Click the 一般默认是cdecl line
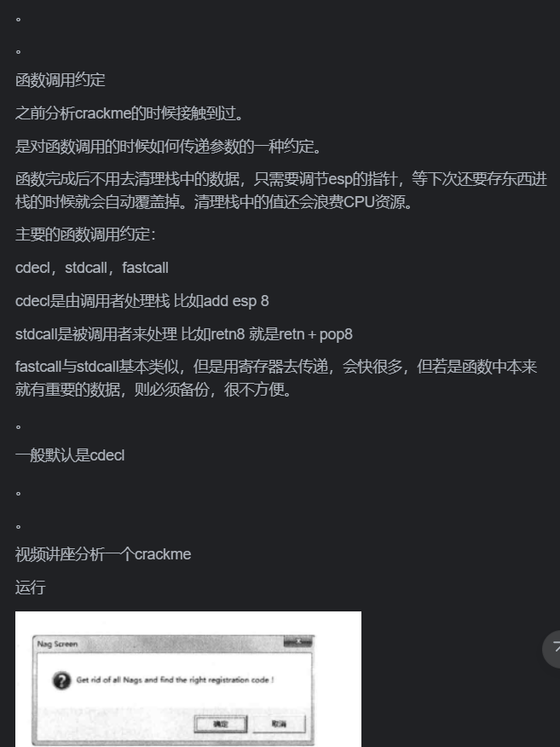 [x=70, y=455]
